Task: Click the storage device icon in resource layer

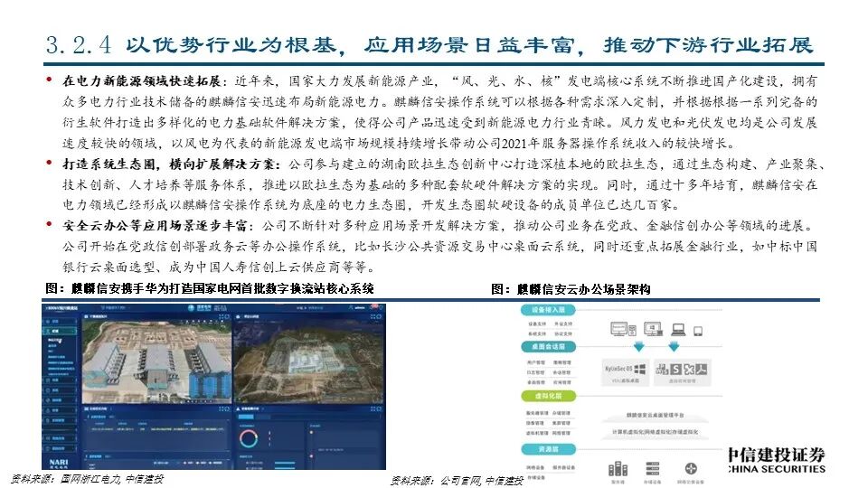Action: [653, 469]
